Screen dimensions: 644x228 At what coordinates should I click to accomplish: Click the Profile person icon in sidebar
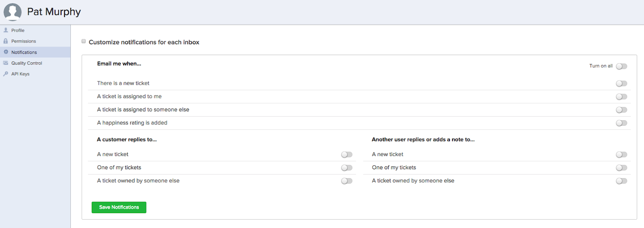point(6,30)
